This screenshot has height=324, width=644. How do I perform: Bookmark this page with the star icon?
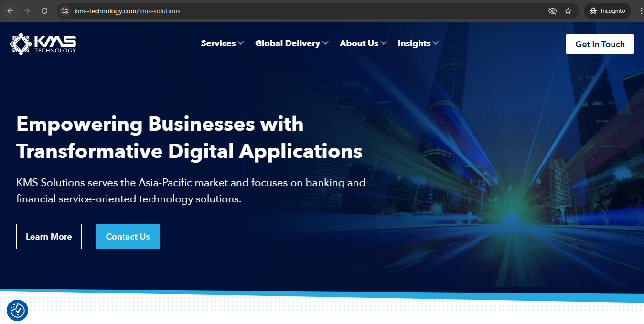point(568,11)
